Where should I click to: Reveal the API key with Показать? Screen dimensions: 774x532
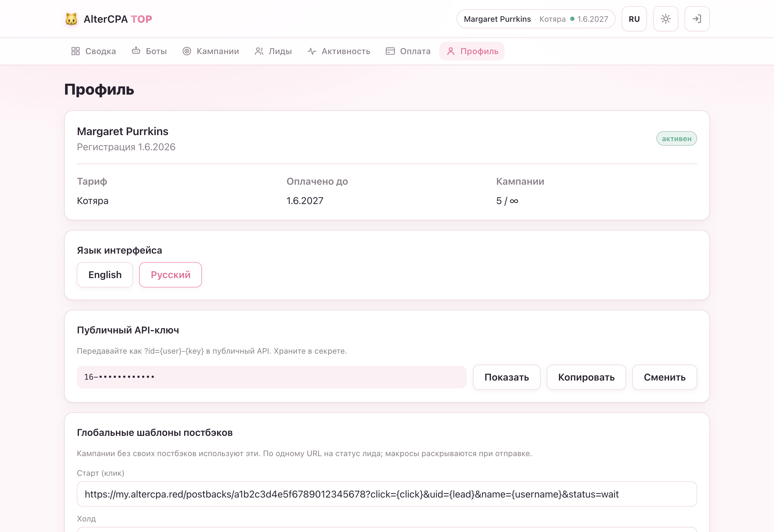coord(506,377)
